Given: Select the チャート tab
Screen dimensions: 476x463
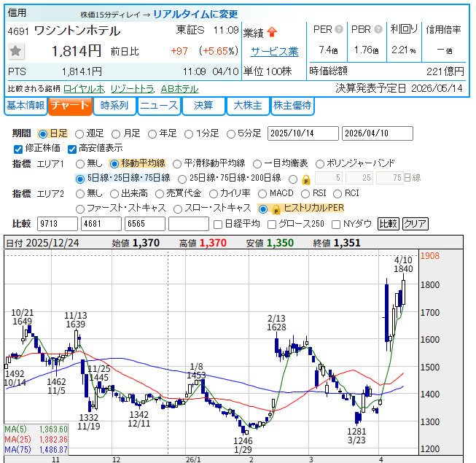Looking at the screenshot, I should (70, 106).
